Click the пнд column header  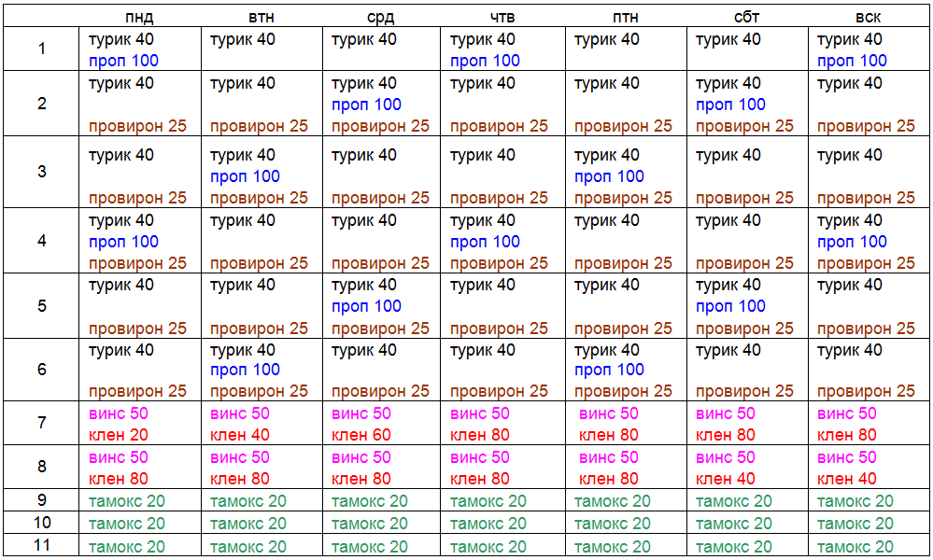click(139, 17)
